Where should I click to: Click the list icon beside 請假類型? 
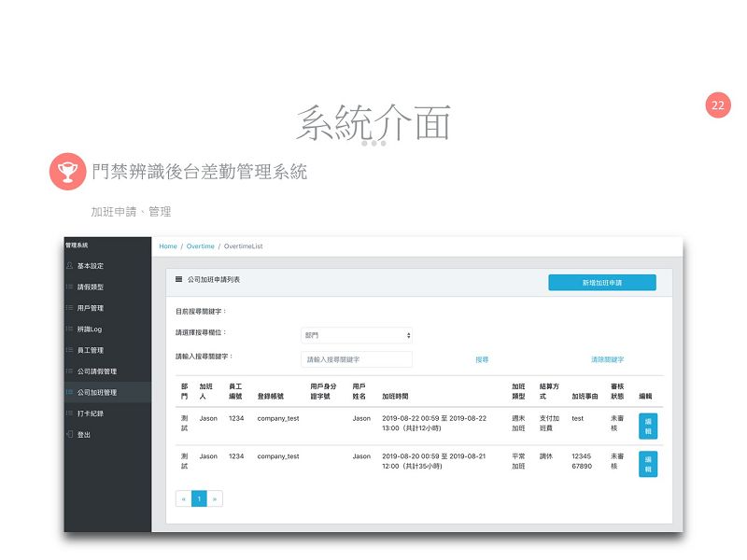coord(69,287)
